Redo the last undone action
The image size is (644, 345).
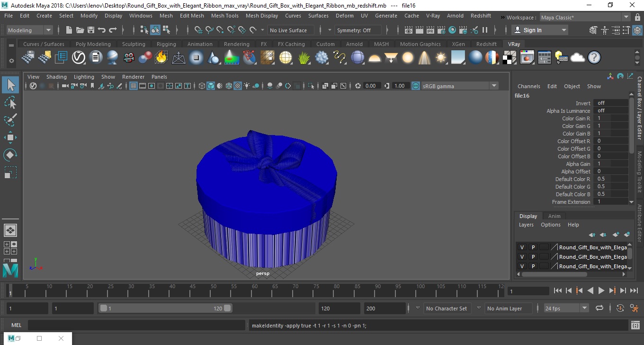(113, 30)
